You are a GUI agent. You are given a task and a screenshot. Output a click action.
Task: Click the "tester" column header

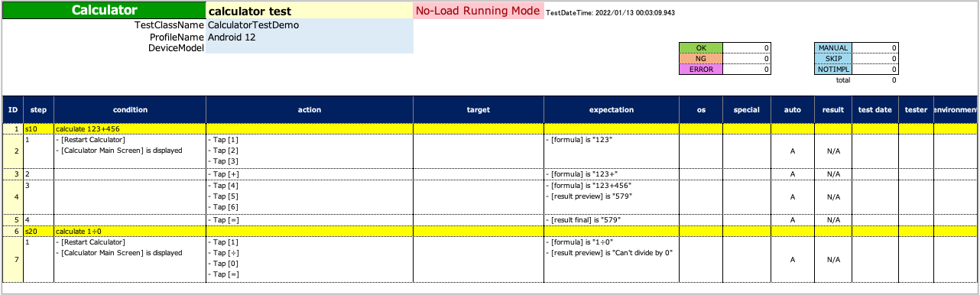pos(916,110)
